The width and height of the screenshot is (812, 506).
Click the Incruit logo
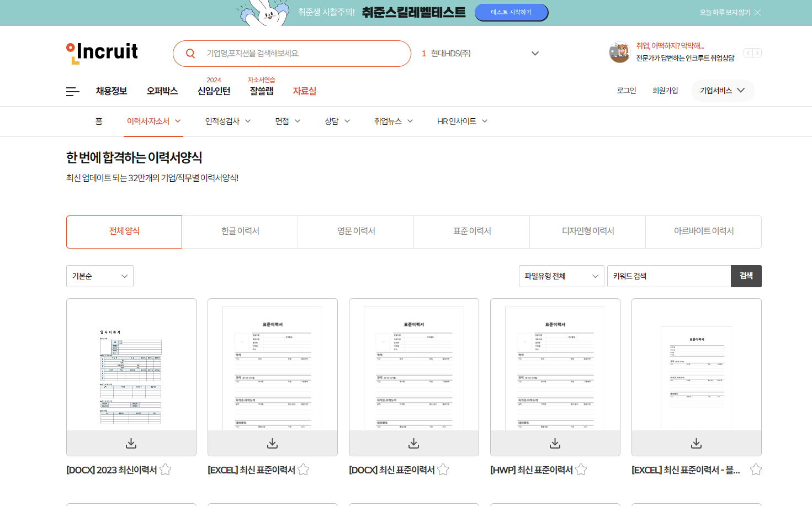pos(102,52)
